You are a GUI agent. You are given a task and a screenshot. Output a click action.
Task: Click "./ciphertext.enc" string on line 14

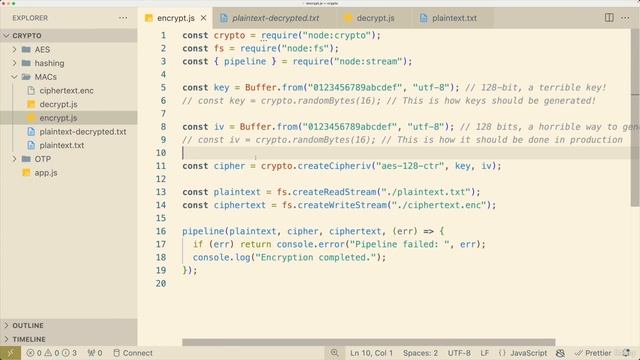[x=439, y=205]
